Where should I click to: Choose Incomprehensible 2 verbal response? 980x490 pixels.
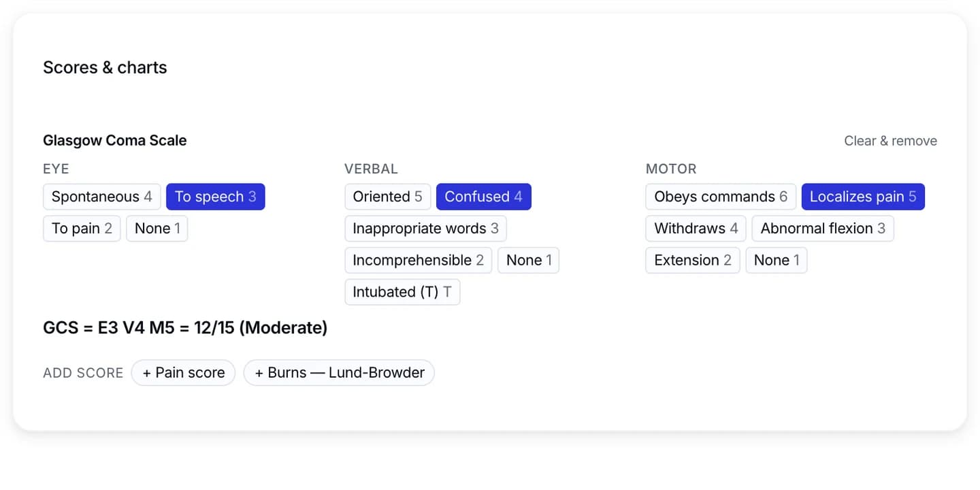pos(419,260)
